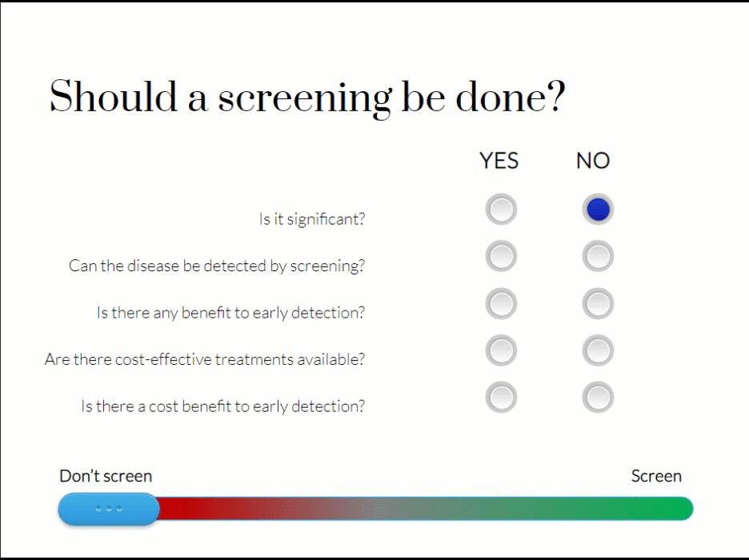This screenshot has height=560, width=749.
Task: Click the 'Screen' label above the slider
Action: point(656,476)
